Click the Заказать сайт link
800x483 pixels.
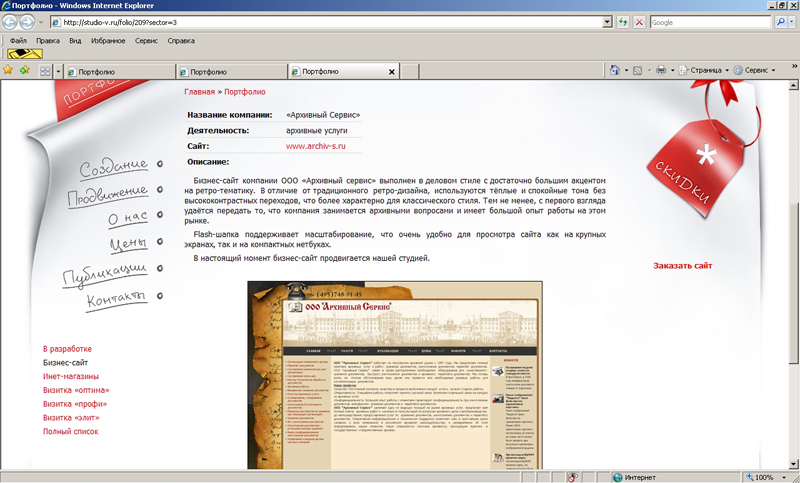[683, 266]
